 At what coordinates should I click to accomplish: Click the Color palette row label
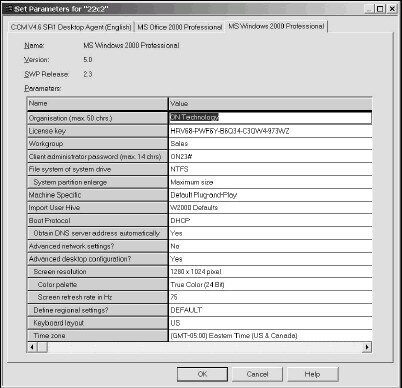click(97, 285)
